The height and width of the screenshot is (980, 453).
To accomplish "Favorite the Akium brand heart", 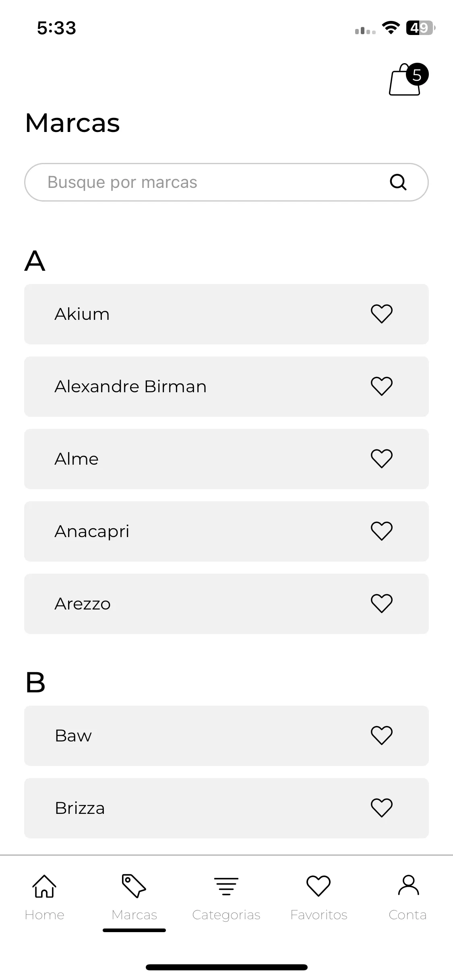I will (381, 314).
